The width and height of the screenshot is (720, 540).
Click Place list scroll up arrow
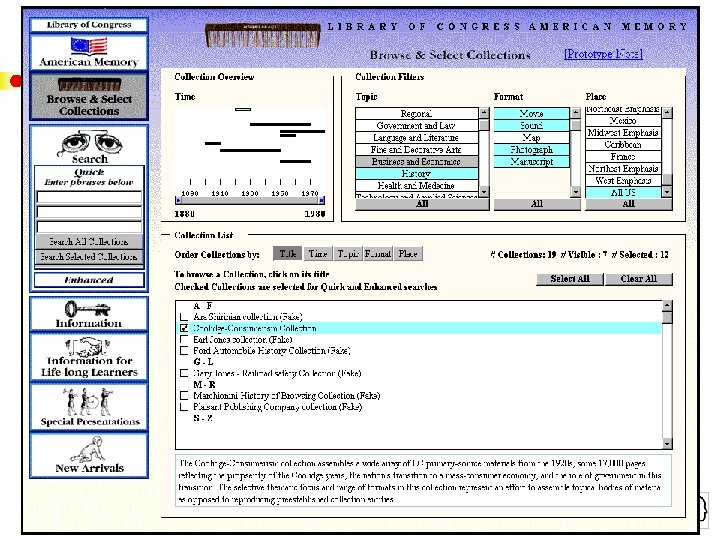[x=667, y=112]
